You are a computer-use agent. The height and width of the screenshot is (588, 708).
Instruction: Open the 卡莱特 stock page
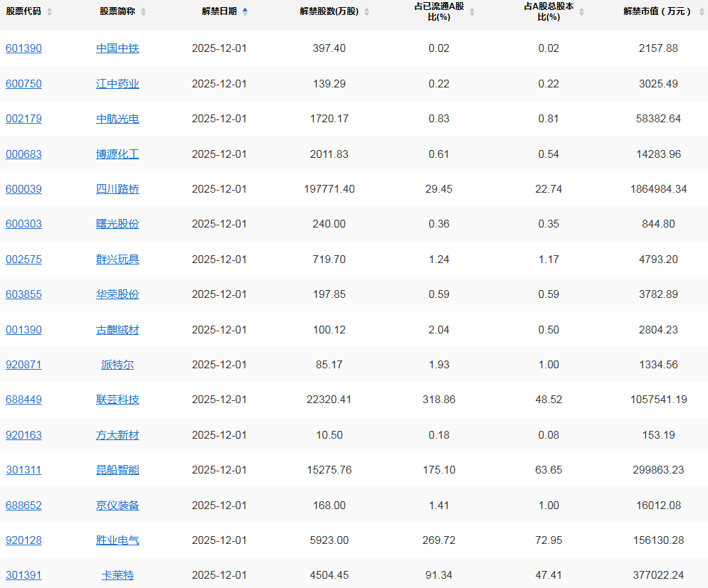pos(117,575)
